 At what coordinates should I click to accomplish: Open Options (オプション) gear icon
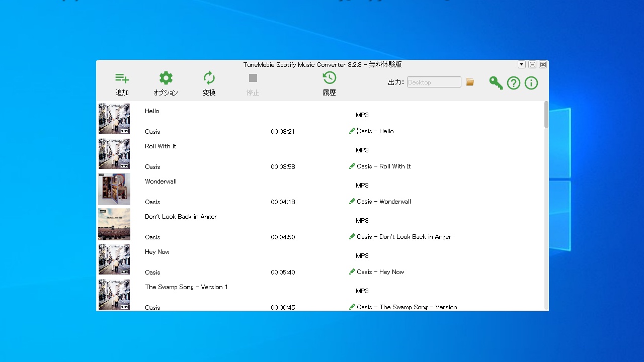tap(166, 78)
